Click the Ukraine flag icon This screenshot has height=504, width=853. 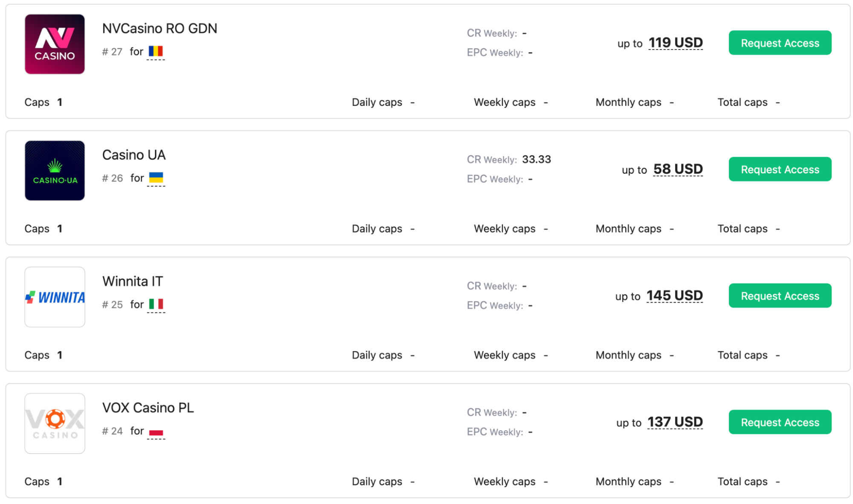click(x=156, y=178)
